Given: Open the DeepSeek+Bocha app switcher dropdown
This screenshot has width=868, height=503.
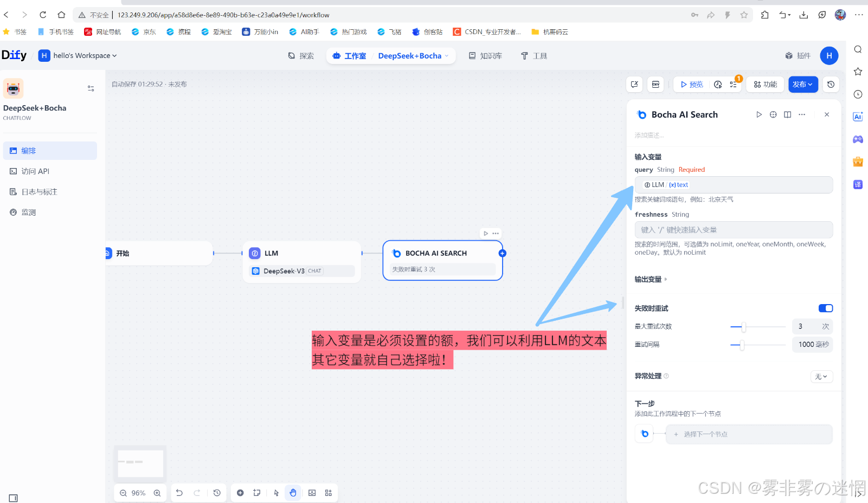Looking at the screenshot, I should [x=413, y=56].
